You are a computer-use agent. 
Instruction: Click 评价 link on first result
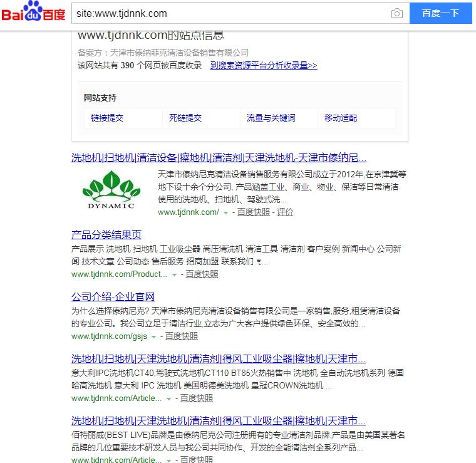[285, 212]
